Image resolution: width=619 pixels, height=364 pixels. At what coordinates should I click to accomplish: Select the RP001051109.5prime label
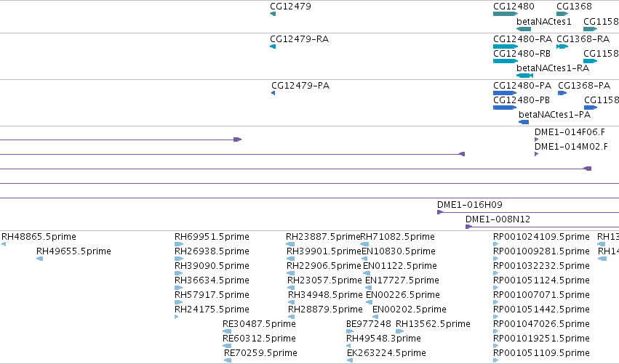point(541,353)
